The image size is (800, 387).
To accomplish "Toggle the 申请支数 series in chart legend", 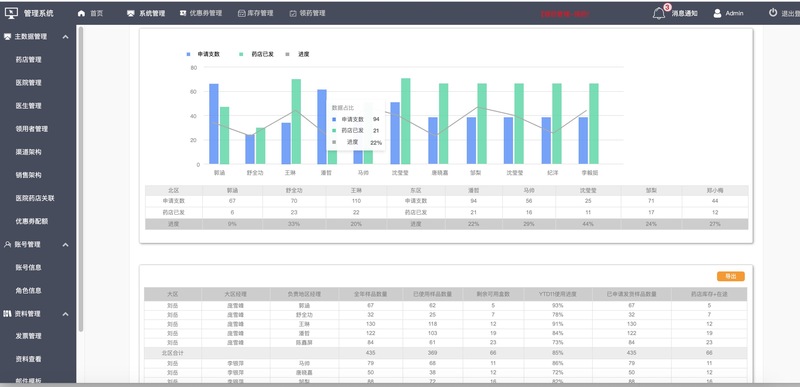I will [204, 54].
